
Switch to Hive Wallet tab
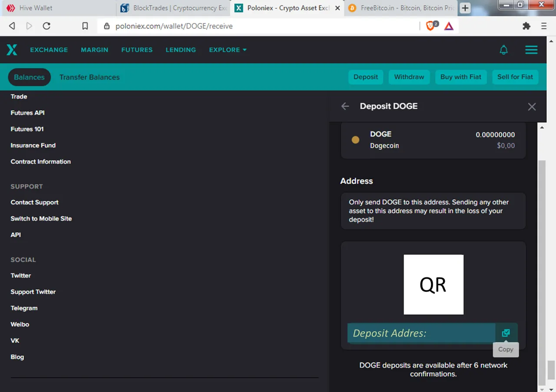coord(58,8)
